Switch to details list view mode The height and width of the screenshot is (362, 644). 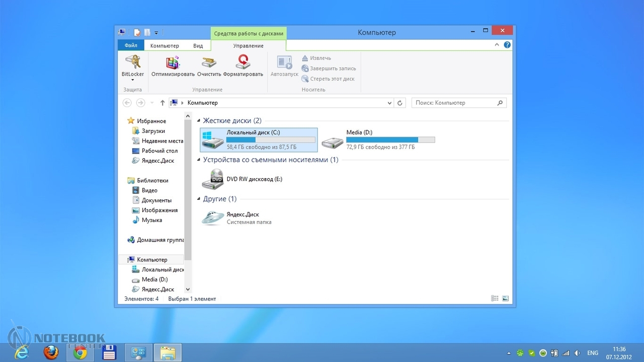click(x=495, y=299)
